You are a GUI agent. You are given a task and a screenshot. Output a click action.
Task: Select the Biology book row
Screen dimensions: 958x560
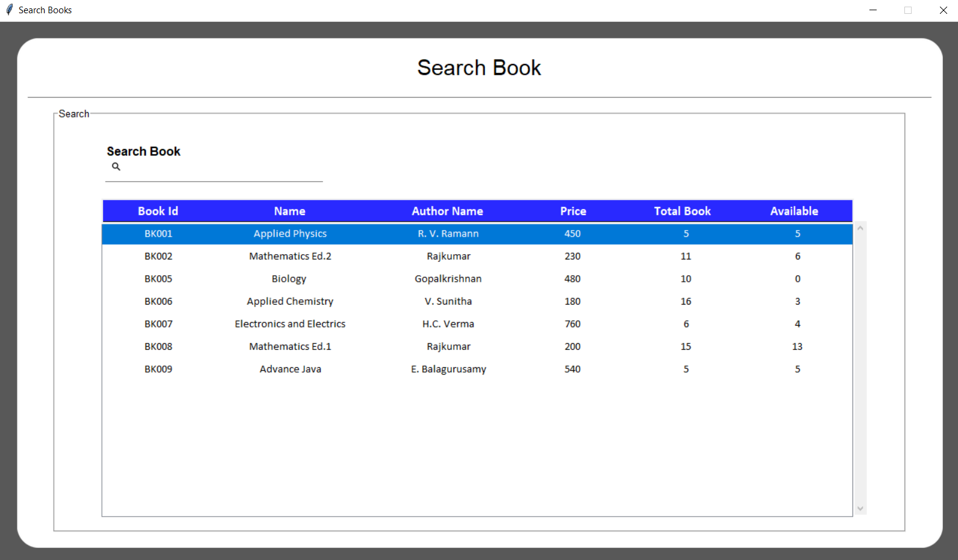coord(289,279)
